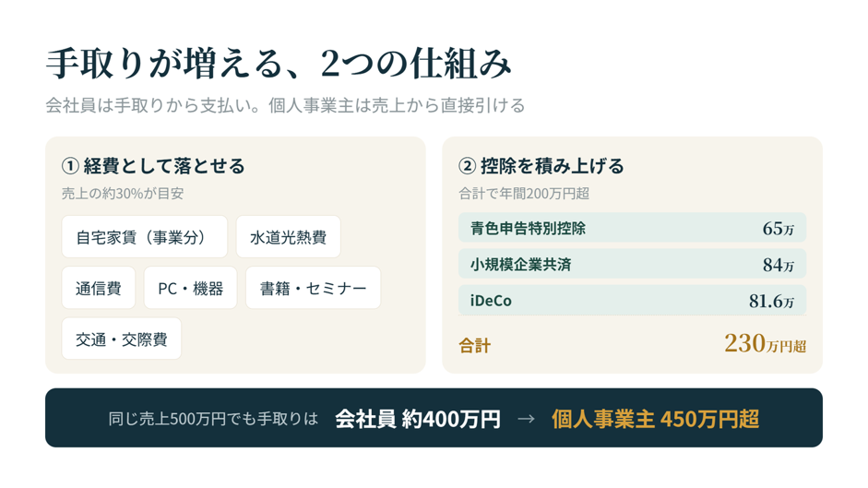Click the circled number 1 icon
This screenshot has width=868, height=488.
pos(70,166)
